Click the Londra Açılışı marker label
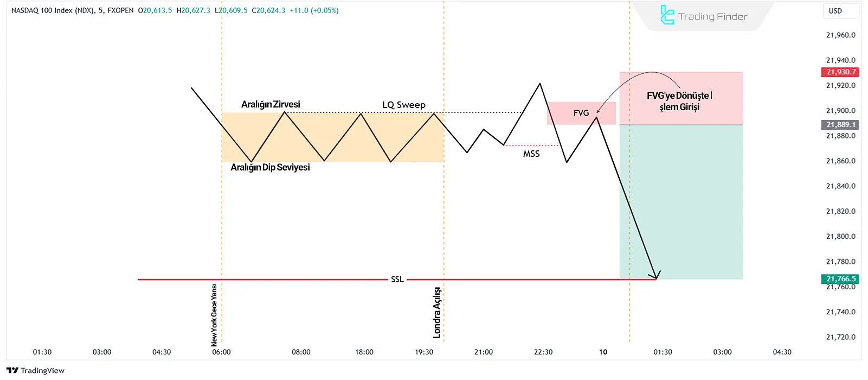 437,313
